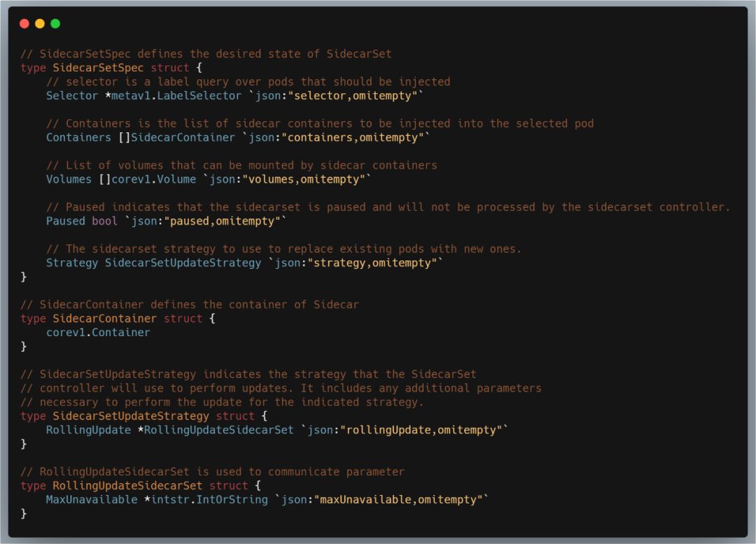Click the json:"selector,omitempty" tag
Viewport: 756px width, 544px height.
click(x=336, y=96)
